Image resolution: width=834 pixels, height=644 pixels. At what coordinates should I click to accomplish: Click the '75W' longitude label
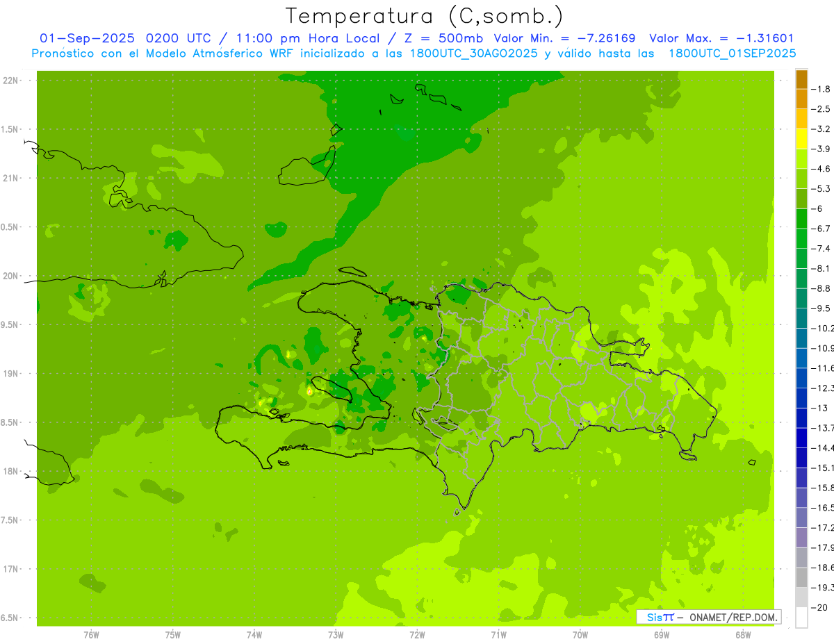click(173, 635)
